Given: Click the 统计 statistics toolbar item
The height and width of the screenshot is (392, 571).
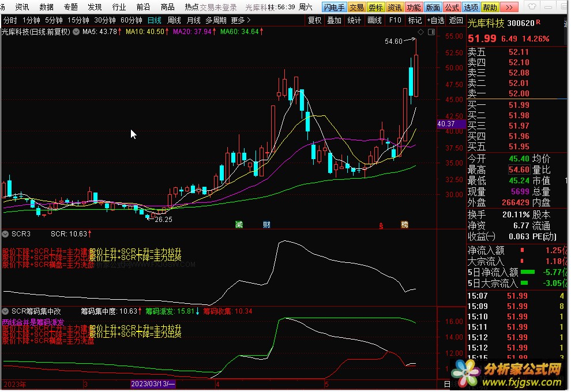Looking at the screenshot, I should (x=354, y=20).
